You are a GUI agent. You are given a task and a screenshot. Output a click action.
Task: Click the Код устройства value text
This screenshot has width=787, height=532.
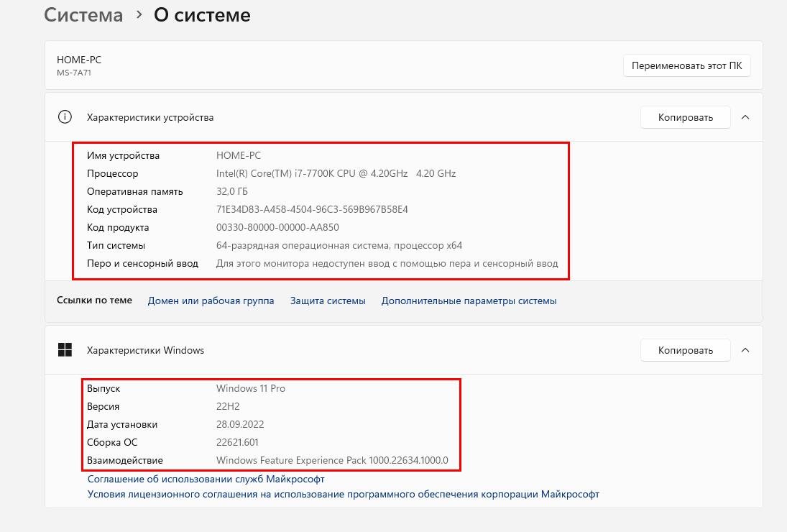coord(312,209)
